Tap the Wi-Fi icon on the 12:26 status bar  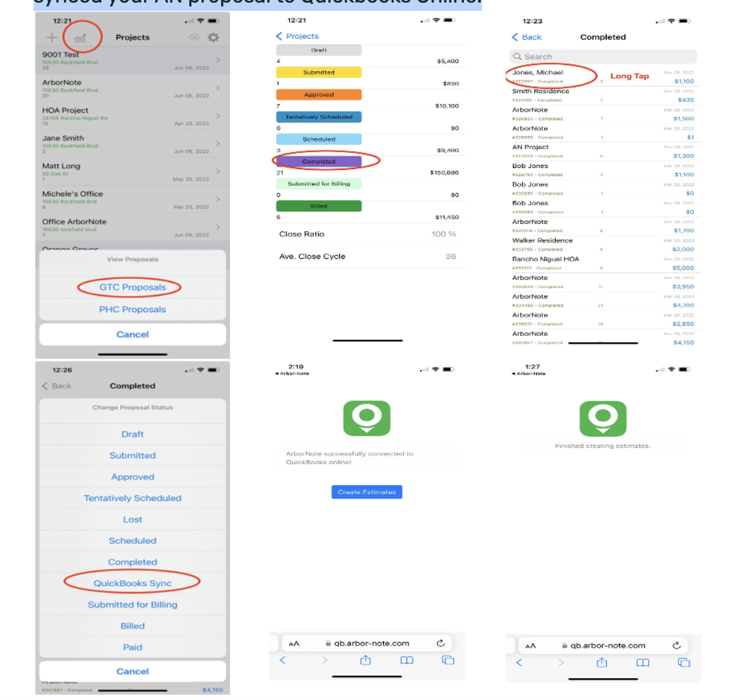click(x=200, y=370)
